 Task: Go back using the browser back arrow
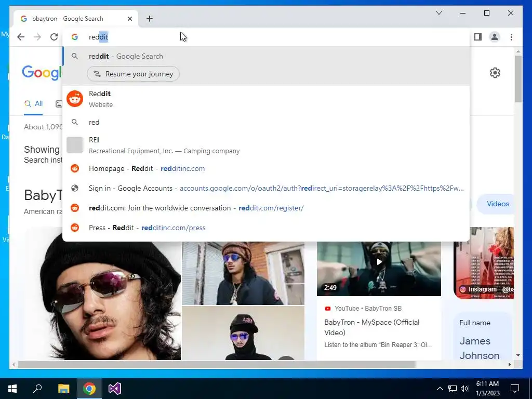click(21, 37)
